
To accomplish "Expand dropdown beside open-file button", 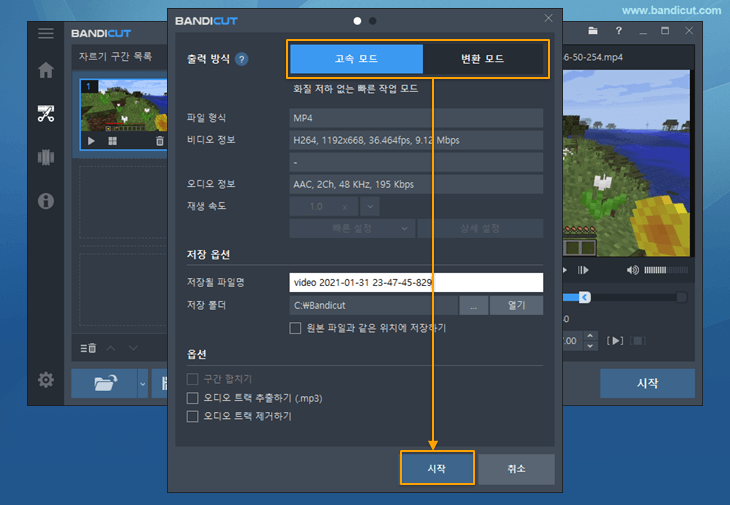I will [x=143, y=383].
